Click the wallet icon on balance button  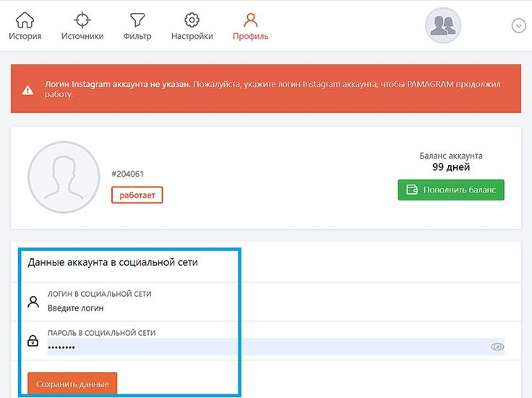click(x=412, y=190)
